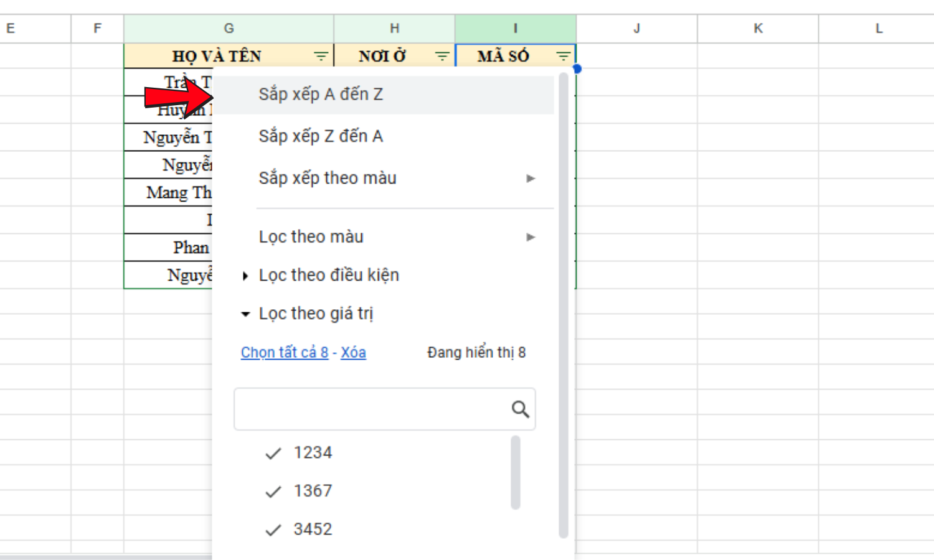Uncheck the value 3452
The height and width of the screenshot is (560, 934).
(273, 530)
